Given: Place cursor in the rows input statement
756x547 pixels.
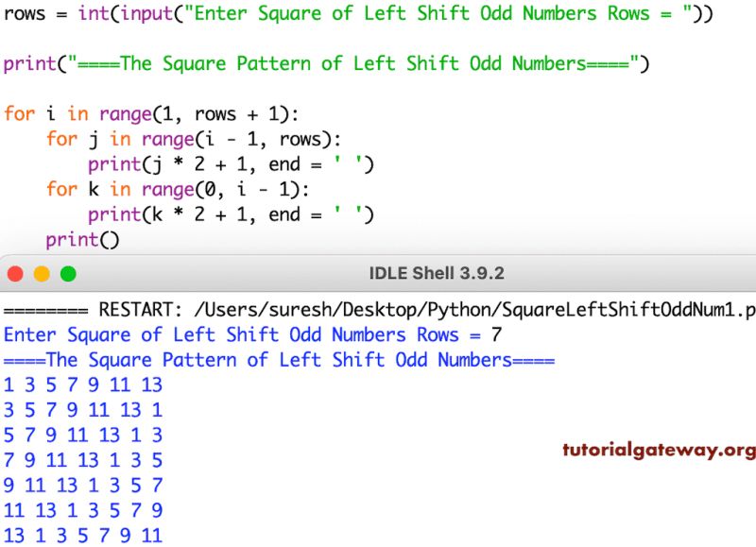Looking at the screenshot, I should (283, 13).
